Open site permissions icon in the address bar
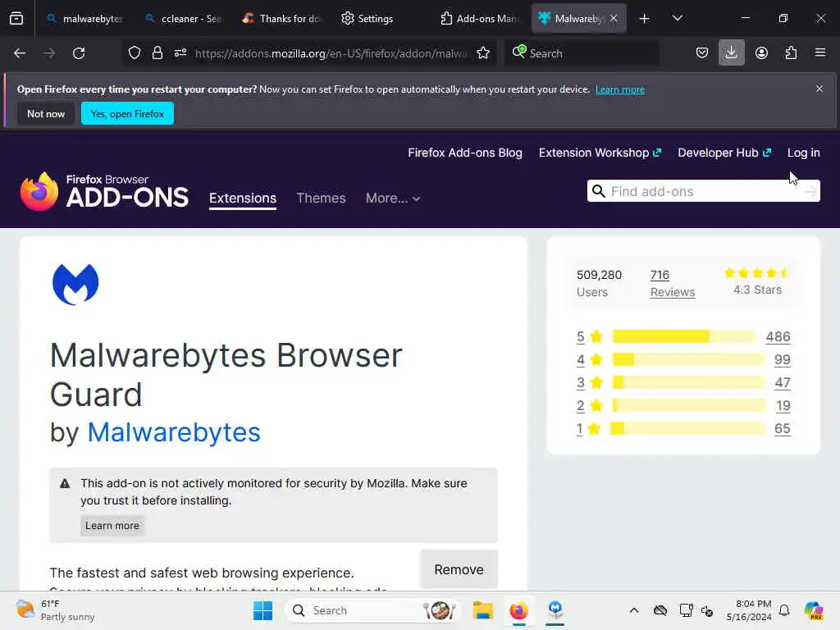Screen dimensions: 840x630 click(x=180, y=52)
